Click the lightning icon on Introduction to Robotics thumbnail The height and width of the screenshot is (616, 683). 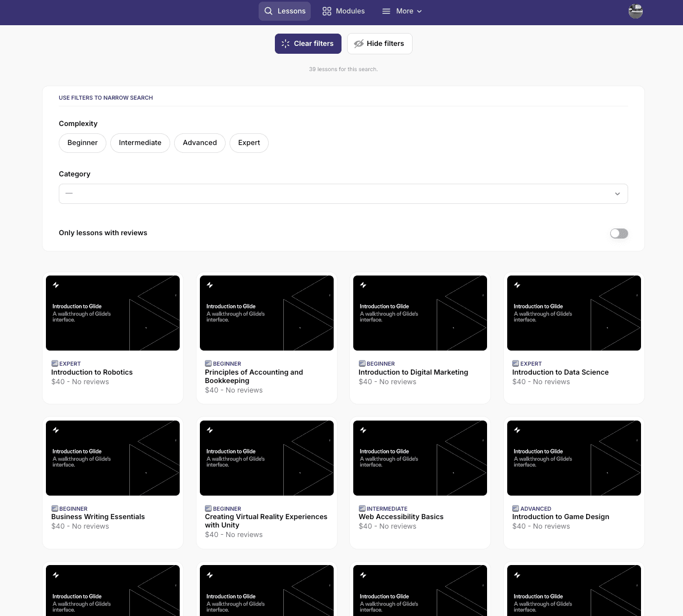point(56,285)
